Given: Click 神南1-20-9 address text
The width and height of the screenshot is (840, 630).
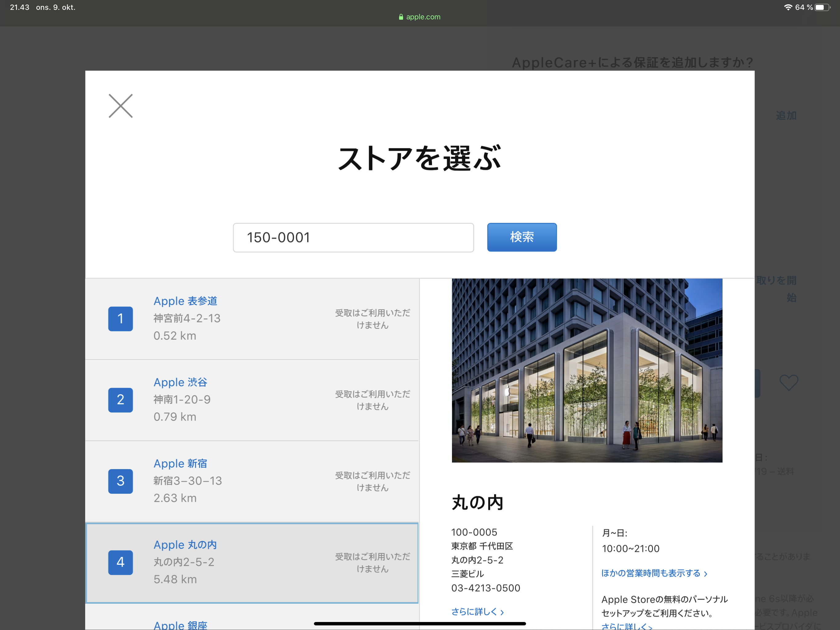Looking at the screenshot, I should click(182, 400).
